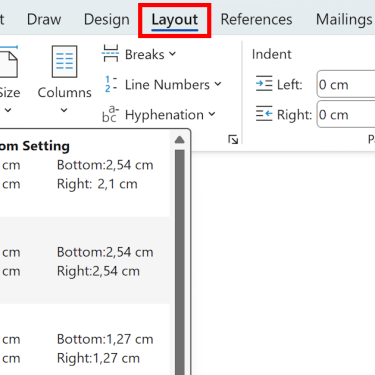Click the scroll up arrow in margins list
375x375 pixels.
(x=180, y=139)
